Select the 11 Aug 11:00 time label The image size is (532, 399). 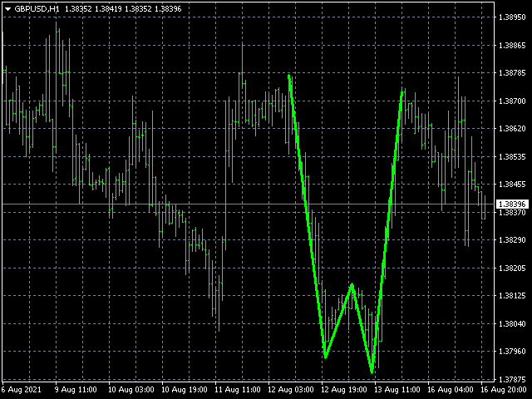[236, 389]
